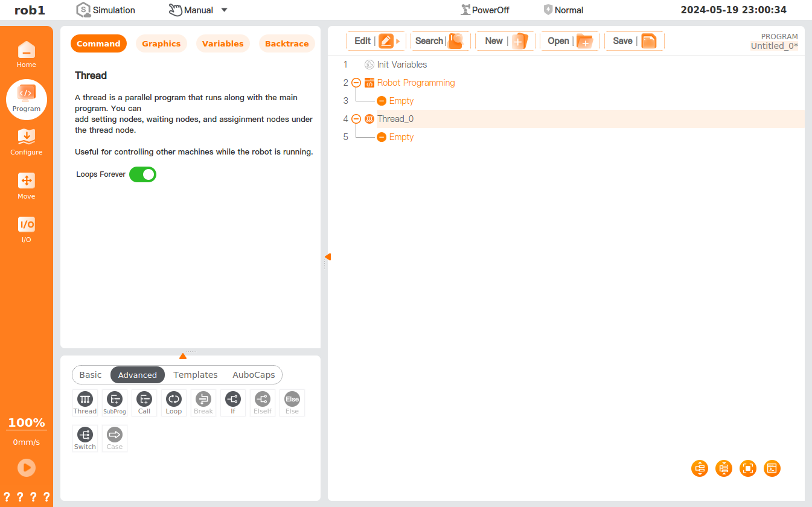
Task: Add an If condition node
Action: click(x=233, y=403)
